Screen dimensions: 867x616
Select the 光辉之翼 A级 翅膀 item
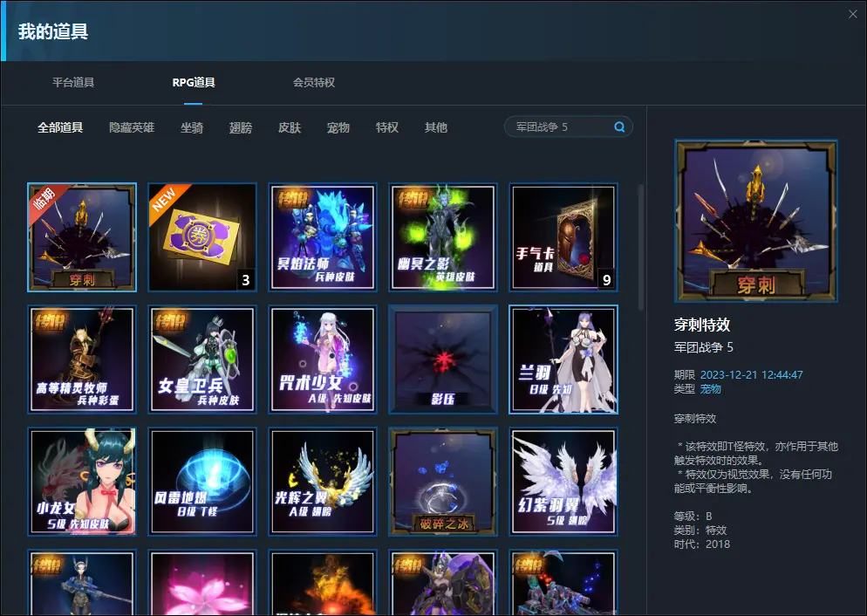click(x=323, y=482)
